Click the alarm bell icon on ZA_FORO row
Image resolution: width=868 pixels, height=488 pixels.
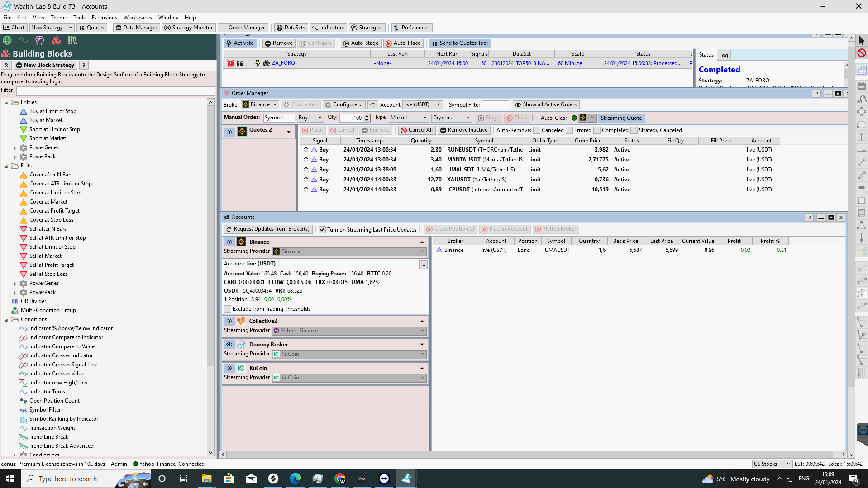click(x=230, y=63)
